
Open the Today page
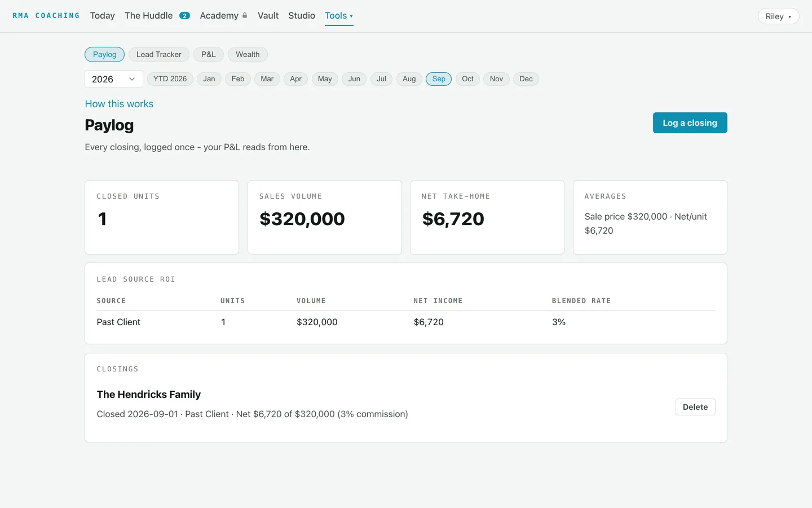(102, 16)
